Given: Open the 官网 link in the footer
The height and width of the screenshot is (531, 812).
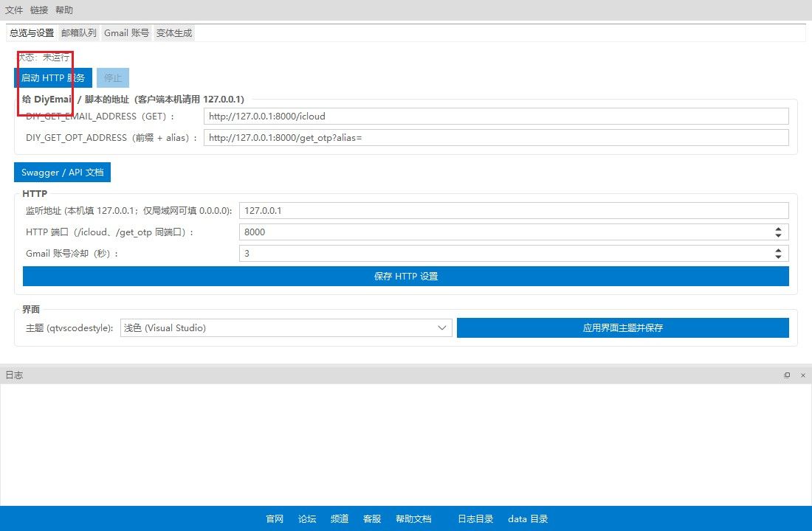Looking at the screenshot, I should pos(275,518).
